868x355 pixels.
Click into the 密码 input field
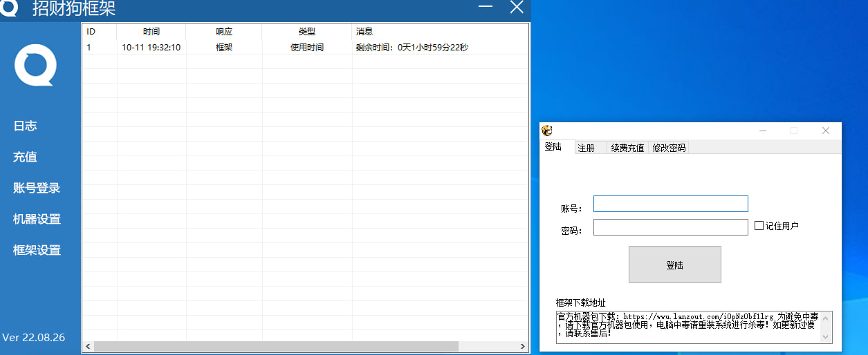click(x=670, y=227)
